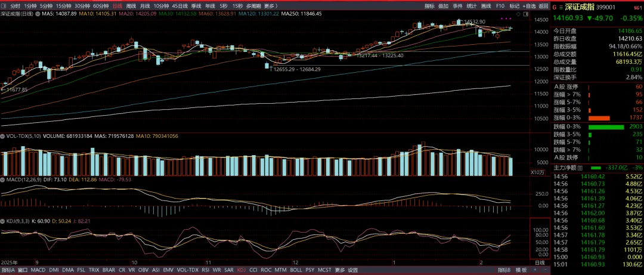644x275 pixels.
Task: Open the list icon beside the 深证成指 title
Action: (x=561, y=7)
